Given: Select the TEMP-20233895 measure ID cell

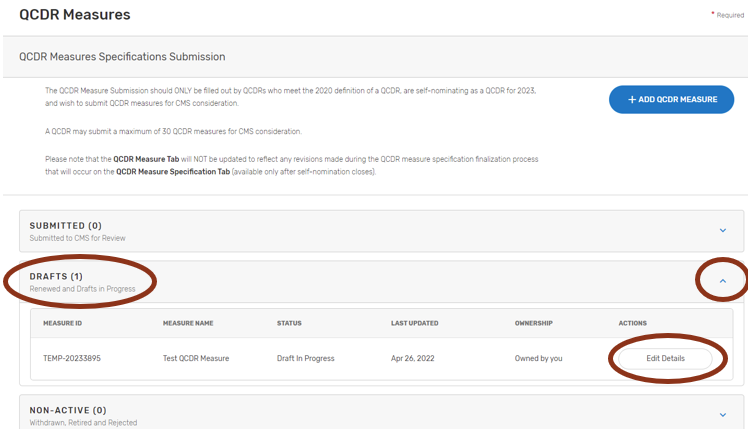Looking at the screenshot, I should point(73,358).
